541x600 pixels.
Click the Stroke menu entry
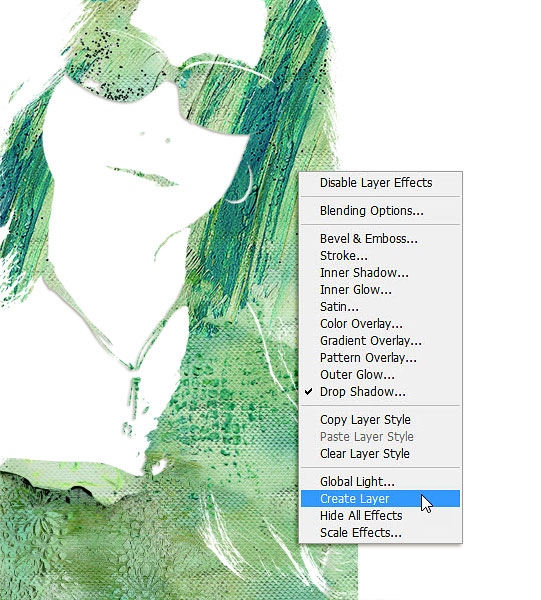click(380, 256)
